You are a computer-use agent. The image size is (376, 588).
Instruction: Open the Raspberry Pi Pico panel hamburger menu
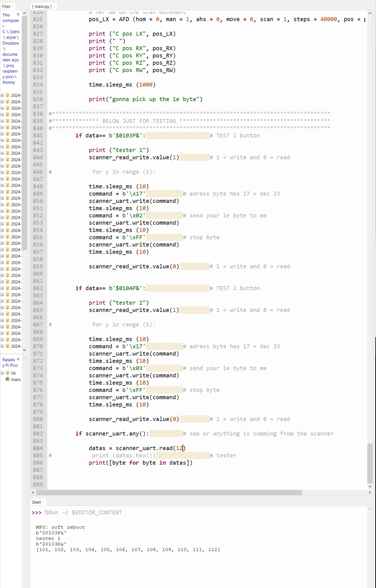(18, 359)
